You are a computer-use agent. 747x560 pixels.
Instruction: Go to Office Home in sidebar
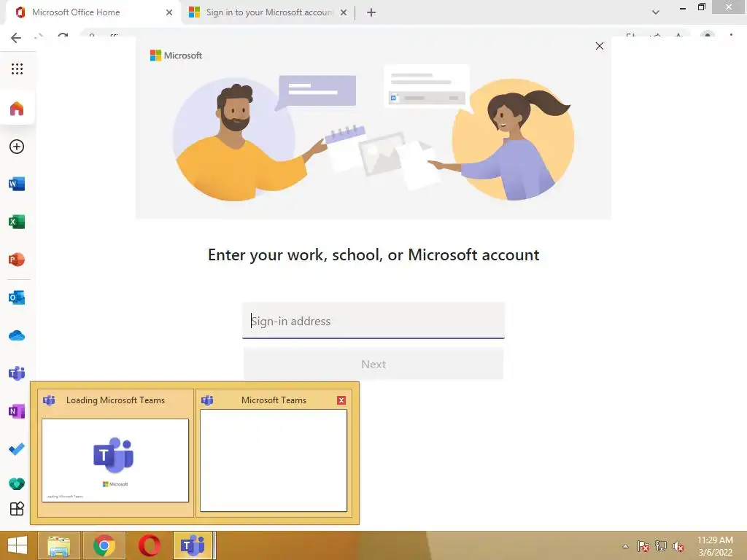[x=17, y=109]
